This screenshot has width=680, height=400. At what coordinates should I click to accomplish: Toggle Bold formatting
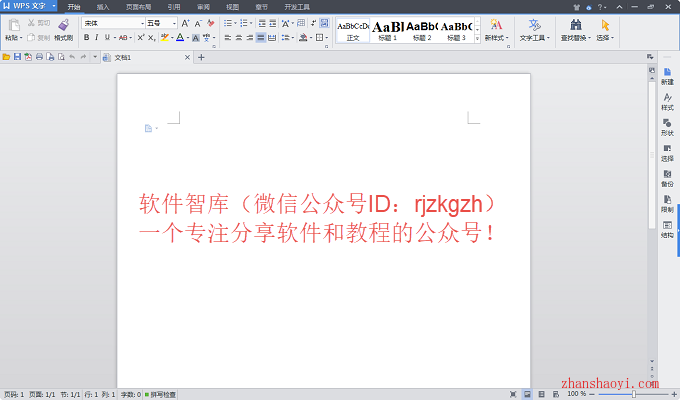click(x=86, y=38)
